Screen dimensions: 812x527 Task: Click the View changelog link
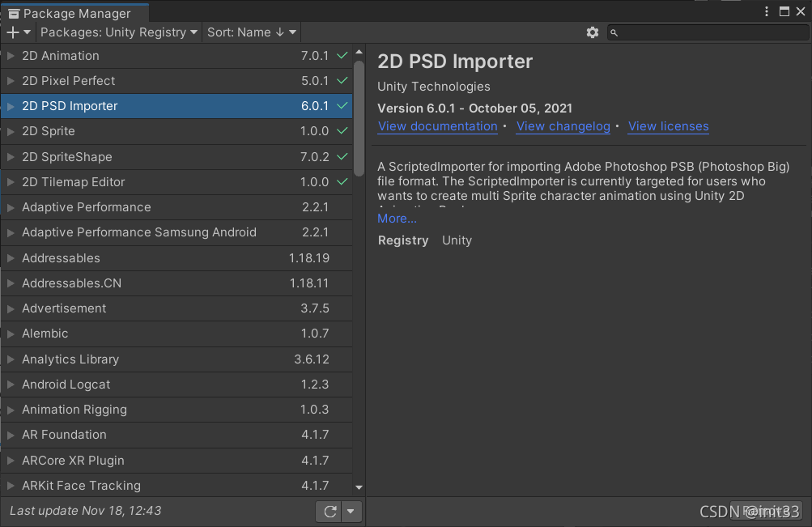tap(563, 126)
